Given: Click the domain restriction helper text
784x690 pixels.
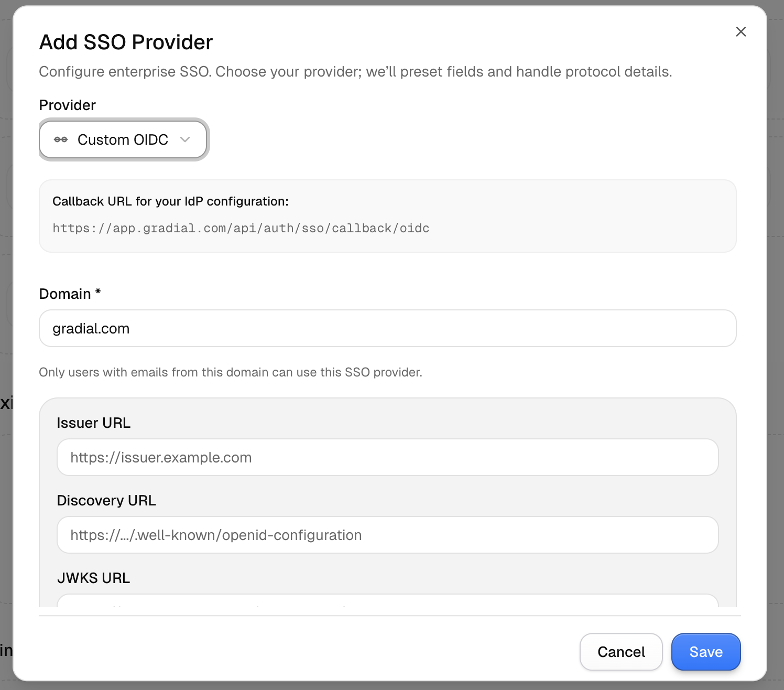Looking at the screenshot, I should click(231, 372).
